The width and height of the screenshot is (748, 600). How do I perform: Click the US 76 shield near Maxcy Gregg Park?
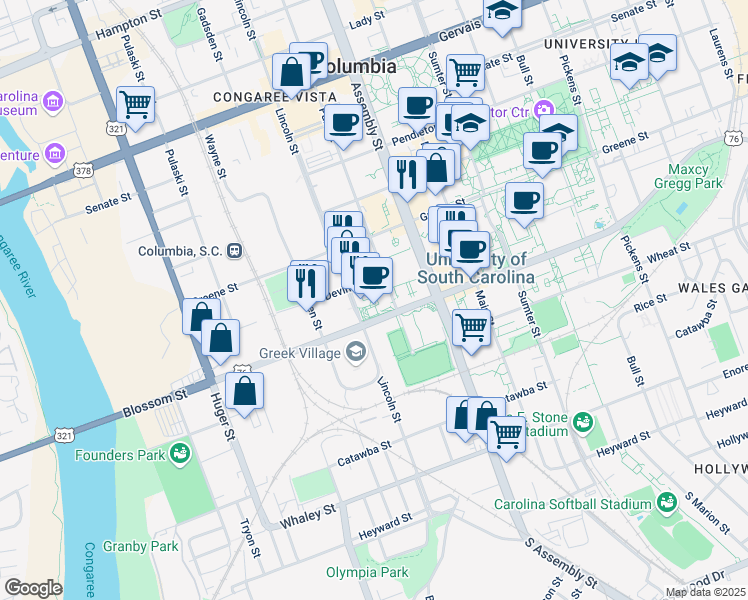(734, 139)
